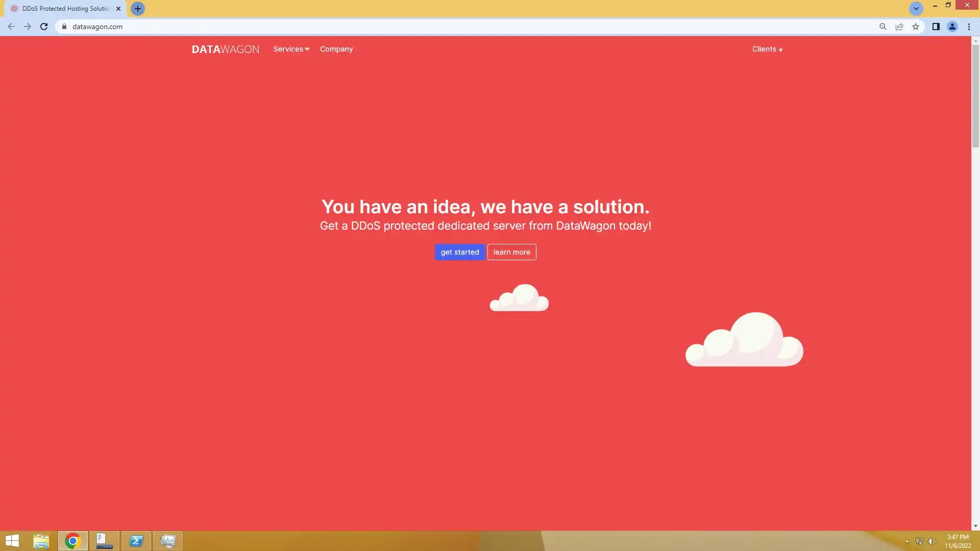Open Chrome's three-dot menu
Screen dimensions: 980x551
click(969, 27)
